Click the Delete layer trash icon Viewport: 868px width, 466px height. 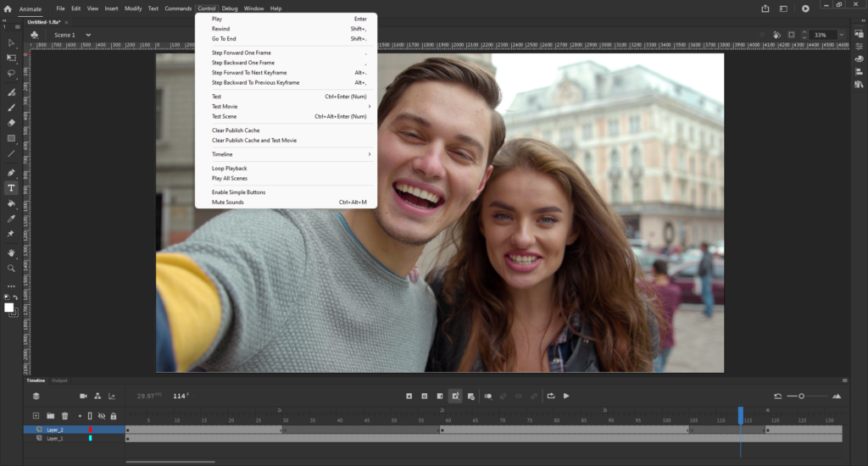[64, 416]
